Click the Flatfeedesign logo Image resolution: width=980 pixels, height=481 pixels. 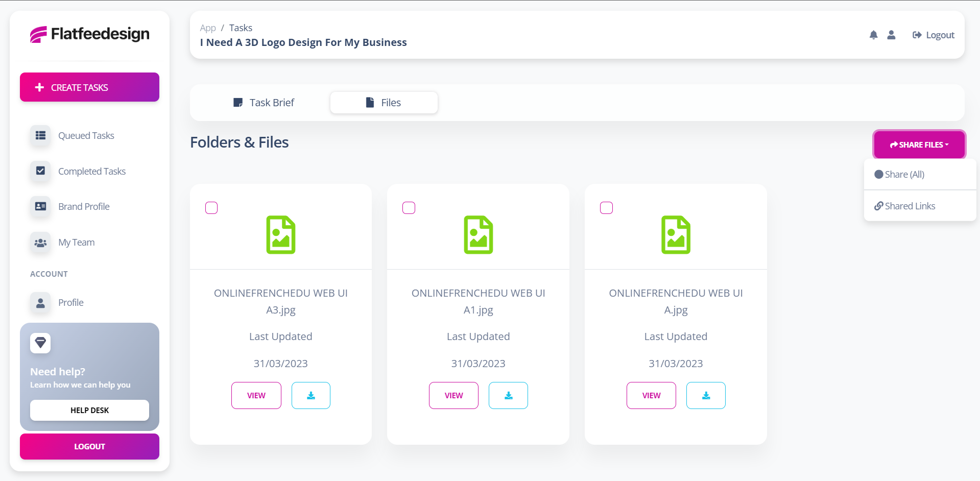click(89, 34)
